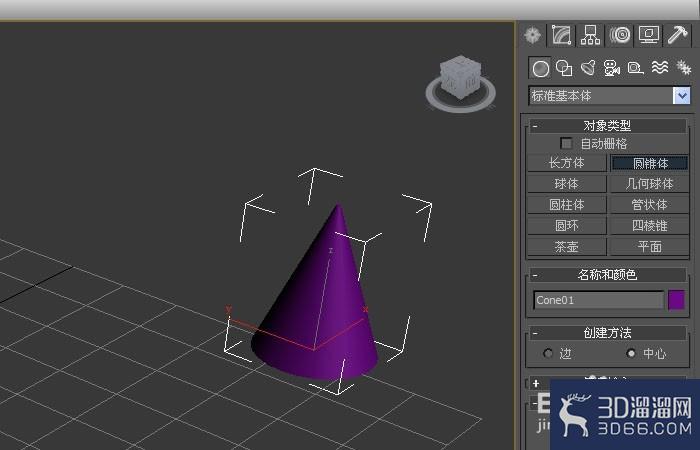Open the purple object color swatch
This screenshot has width=700, height=450.
point(676,300)
